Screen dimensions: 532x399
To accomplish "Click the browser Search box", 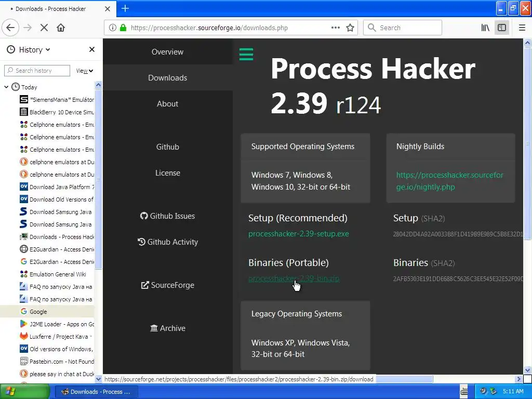I will coord(403,28).
